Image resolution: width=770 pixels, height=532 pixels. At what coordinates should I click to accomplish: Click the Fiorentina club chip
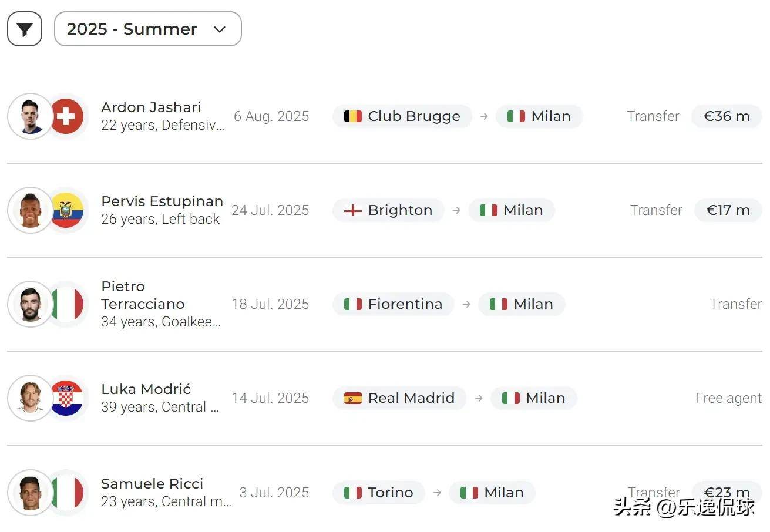[x=393, y=304]
